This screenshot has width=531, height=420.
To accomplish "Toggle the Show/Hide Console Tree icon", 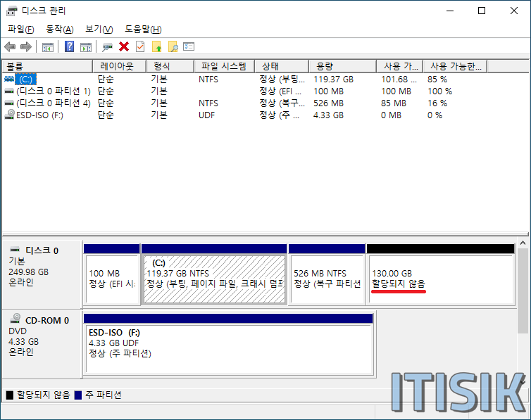I will (x=47, y=47).
